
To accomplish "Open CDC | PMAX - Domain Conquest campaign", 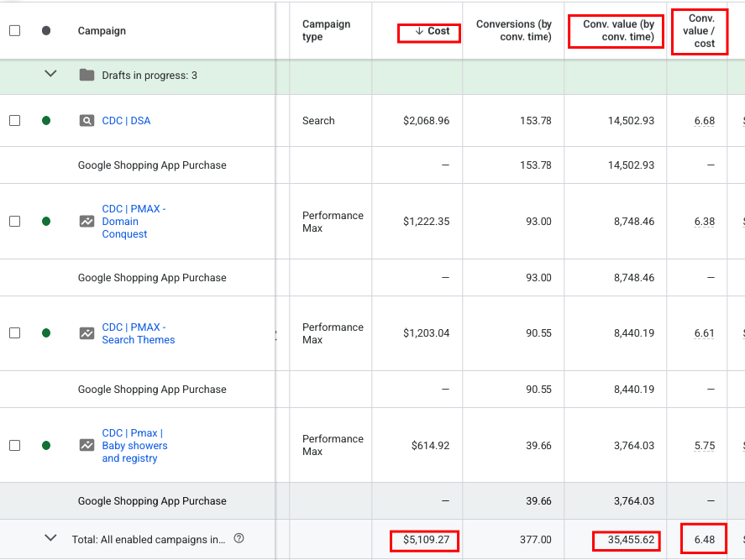I will pos(134,222).
